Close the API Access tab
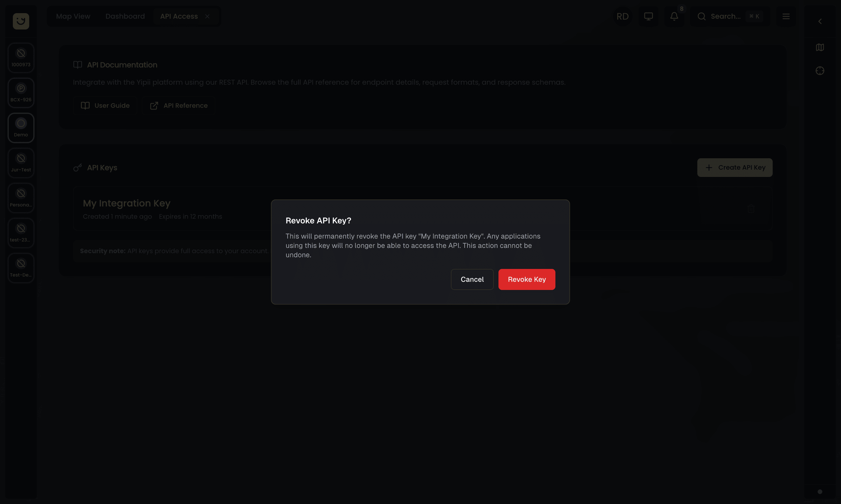841x504 pixels. 207,16
